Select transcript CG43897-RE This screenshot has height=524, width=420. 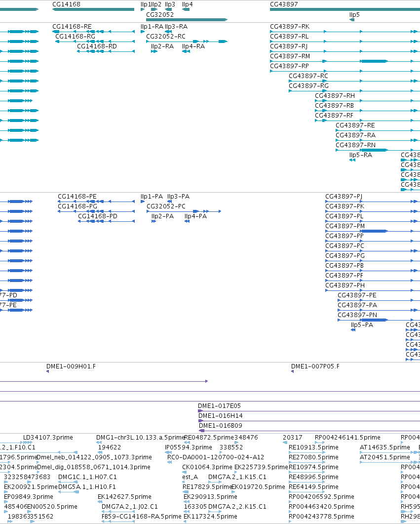355,125
